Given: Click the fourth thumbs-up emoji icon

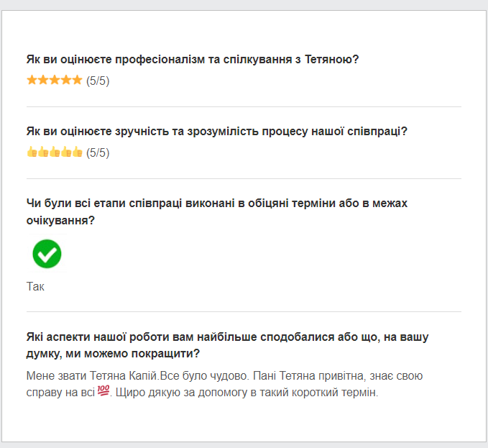Looking at the screenshot, I should [x=65, y=152].
